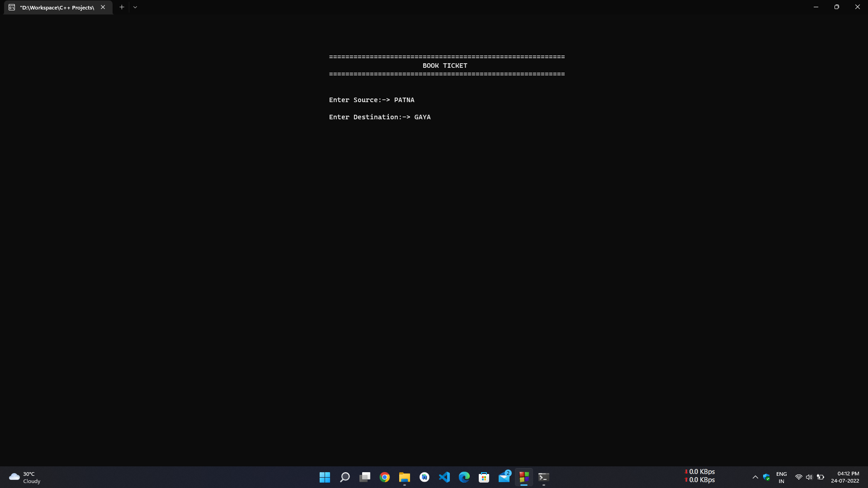The image size is (868, 488).
Task: Close the C++ Projects terminal tab
Action: click(x=103, y=7)
